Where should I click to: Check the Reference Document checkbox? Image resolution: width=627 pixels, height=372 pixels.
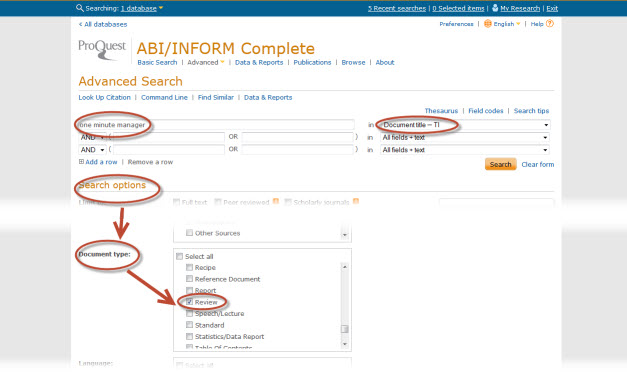pos(190,278)
